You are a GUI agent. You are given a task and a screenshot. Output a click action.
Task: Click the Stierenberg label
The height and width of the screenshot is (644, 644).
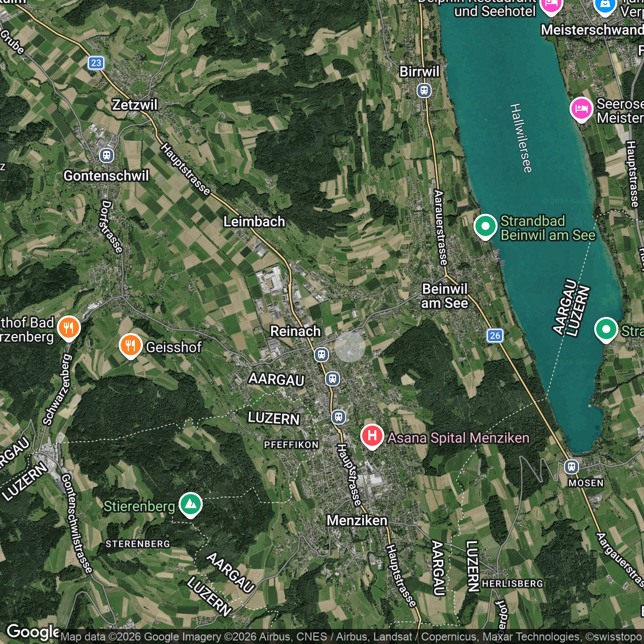point(139,506)
